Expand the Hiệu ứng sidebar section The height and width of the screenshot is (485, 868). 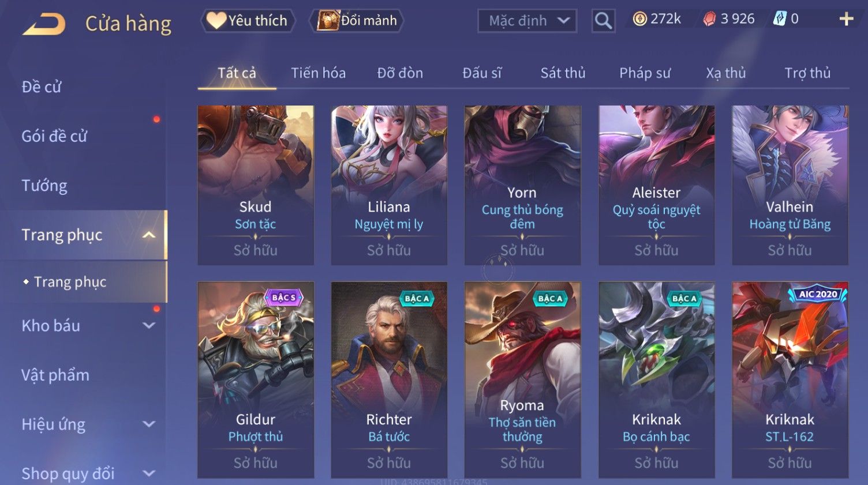click(149, 424)
